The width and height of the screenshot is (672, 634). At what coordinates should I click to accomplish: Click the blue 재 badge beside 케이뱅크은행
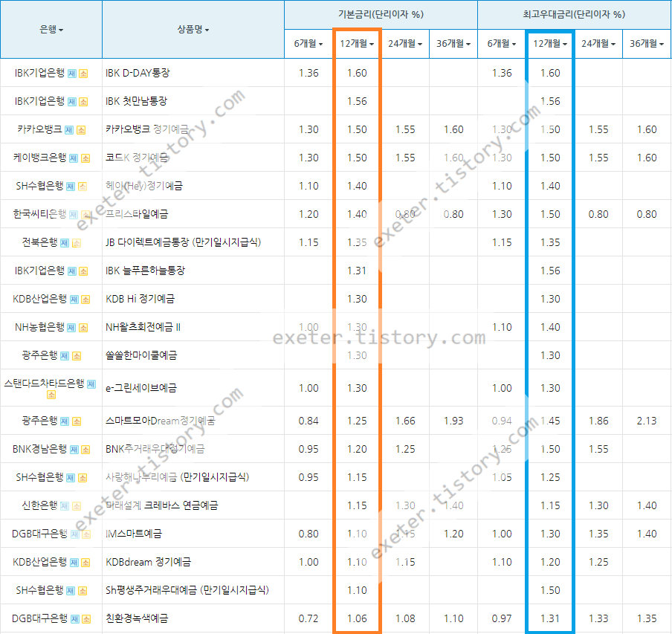coord(74,158)
